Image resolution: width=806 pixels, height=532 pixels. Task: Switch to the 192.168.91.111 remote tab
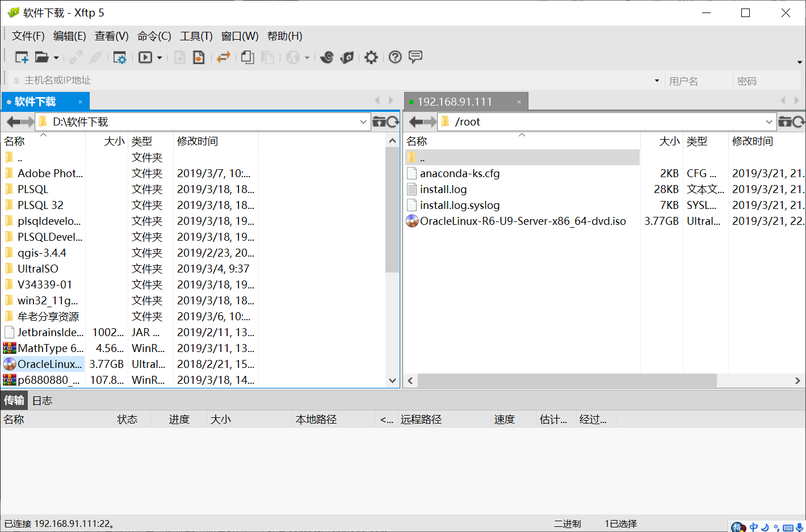click(x=466, y=102)
